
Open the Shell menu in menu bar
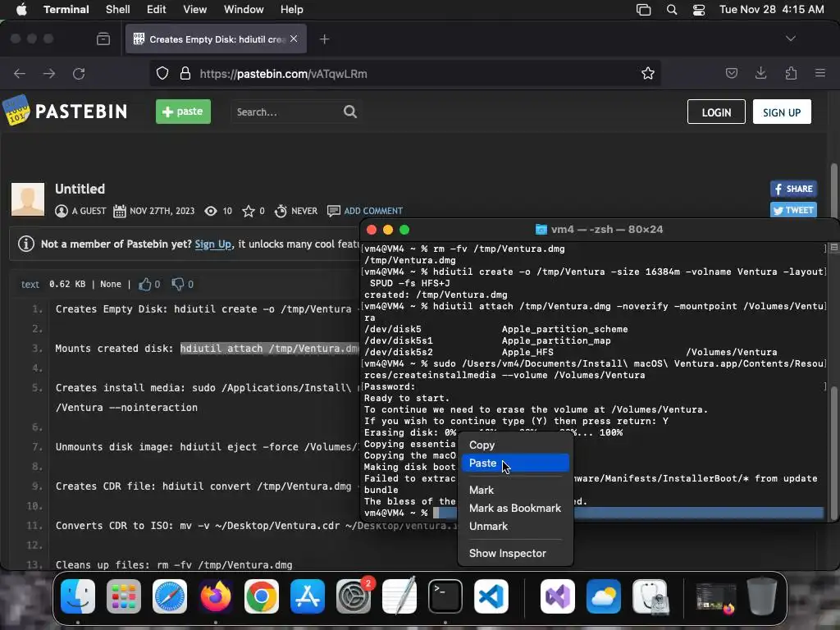point(118,10)
